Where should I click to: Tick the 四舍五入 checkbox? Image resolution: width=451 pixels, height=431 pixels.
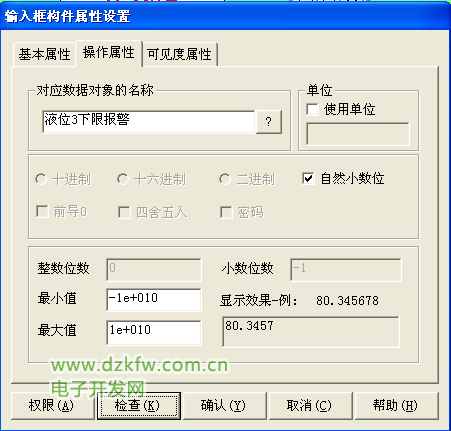[x=124, y=212]
